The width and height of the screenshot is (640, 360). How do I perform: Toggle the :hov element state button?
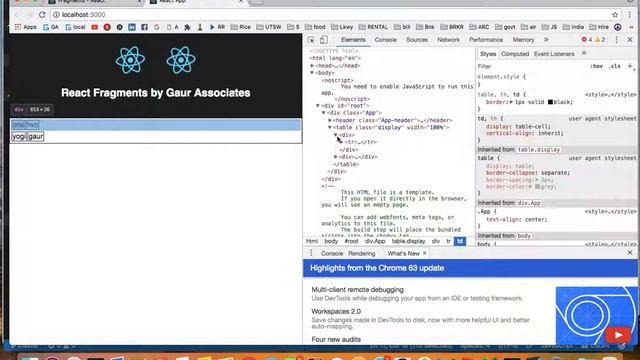coord(596,66)
